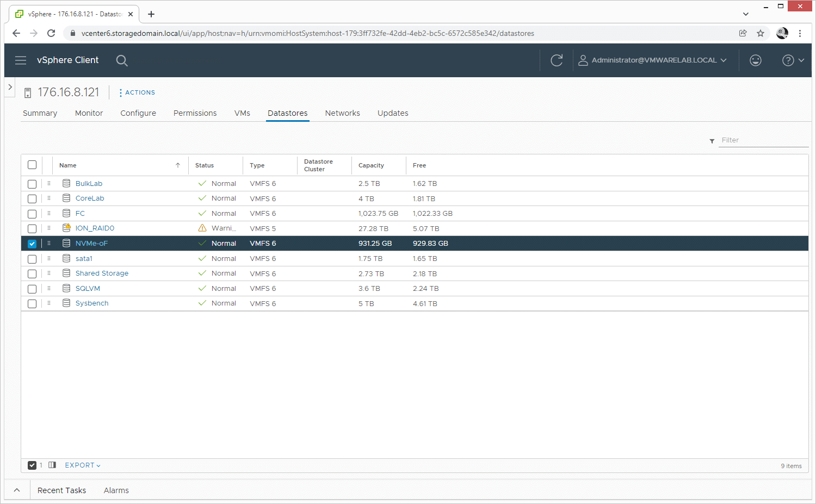Switch to the VMs tab

242,113
